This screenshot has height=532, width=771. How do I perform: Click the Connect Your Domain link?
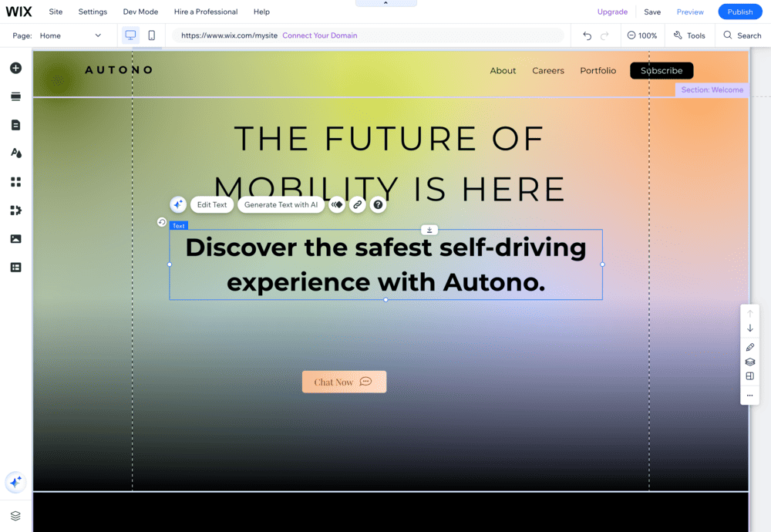[x=319, y=35]
